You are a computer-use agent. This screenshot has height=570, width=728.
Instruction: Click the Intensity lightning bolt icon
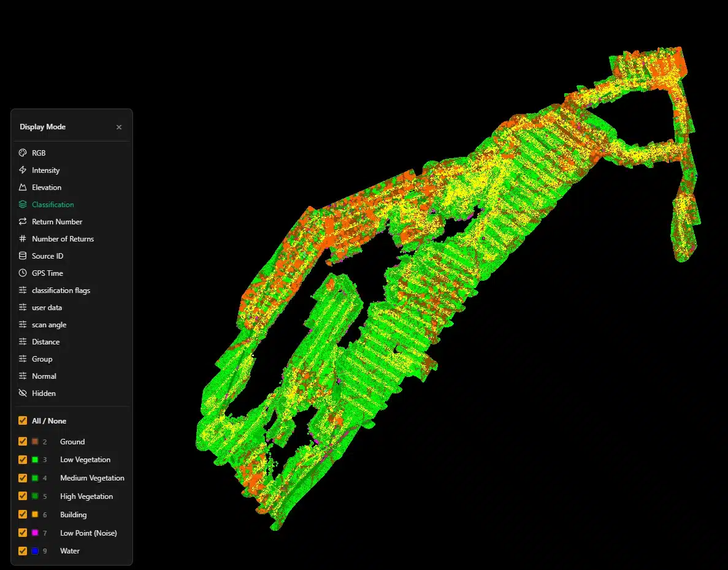point(22,170)
